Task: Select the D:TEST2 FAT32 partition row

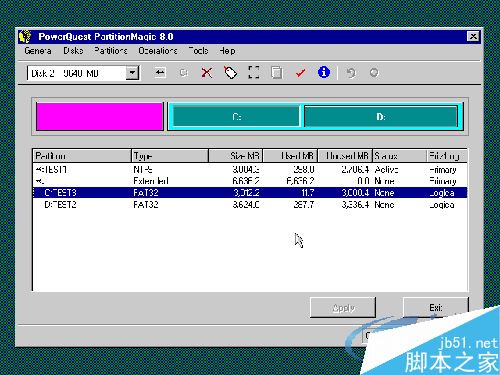Action: point(250,204)
